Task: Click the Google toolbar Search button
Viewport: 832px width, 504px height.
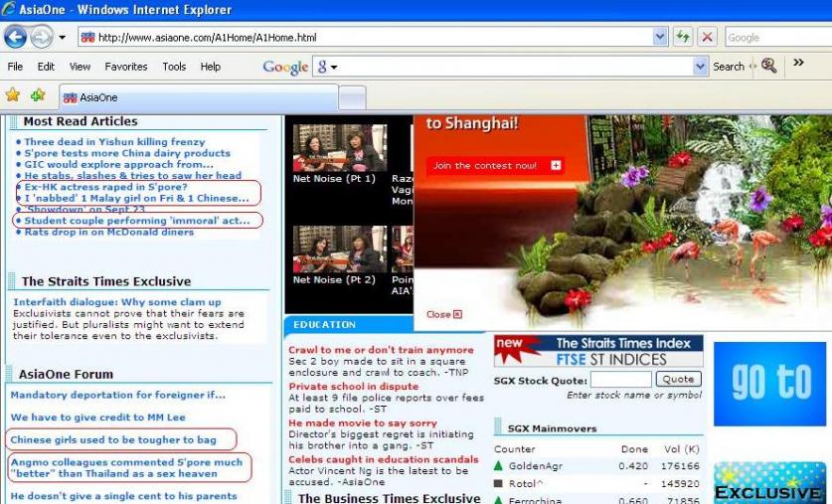Action: (x=729, y=67)
